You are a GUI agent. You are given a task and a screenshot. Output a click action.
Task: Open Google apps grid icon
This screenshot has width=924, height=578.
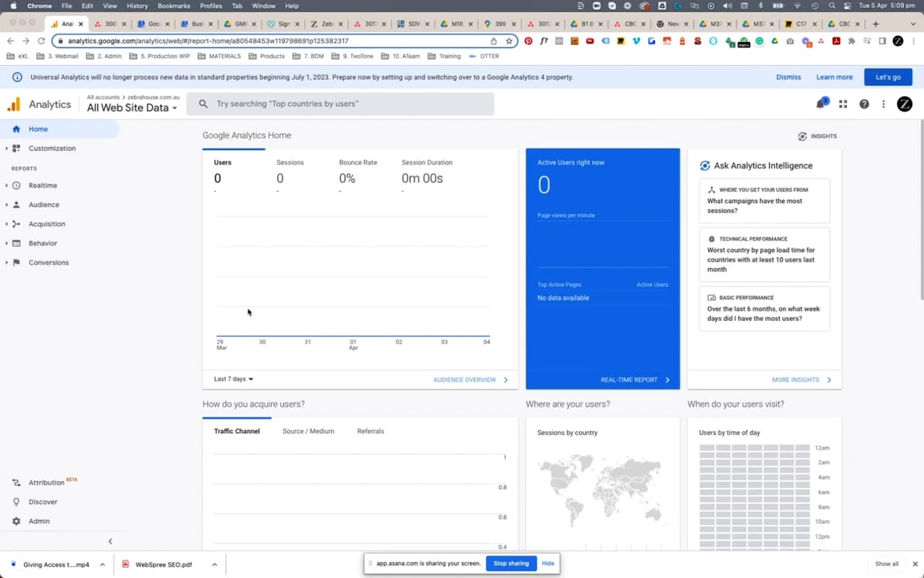pos(843,104)
